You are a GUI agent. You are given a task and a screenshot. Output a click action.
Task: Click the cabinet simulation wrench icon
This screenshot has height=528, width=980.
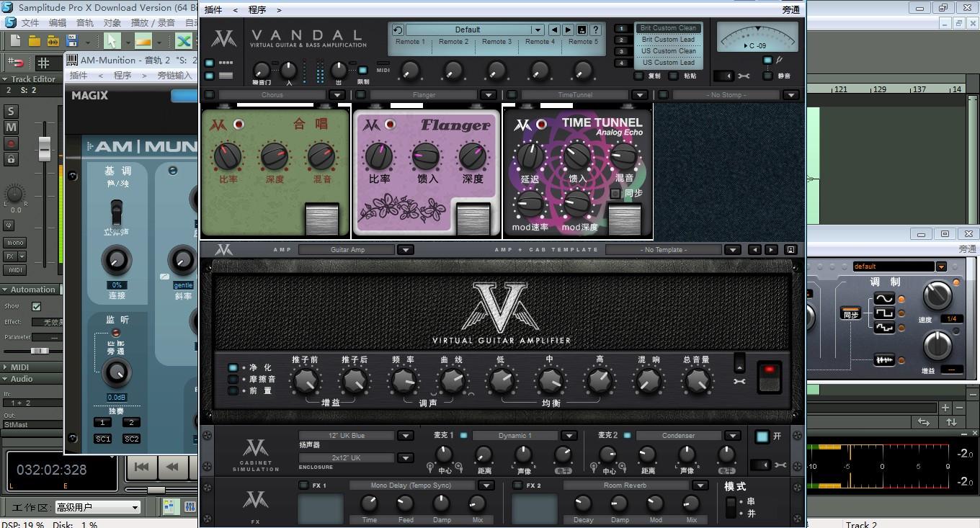(780, 465)
